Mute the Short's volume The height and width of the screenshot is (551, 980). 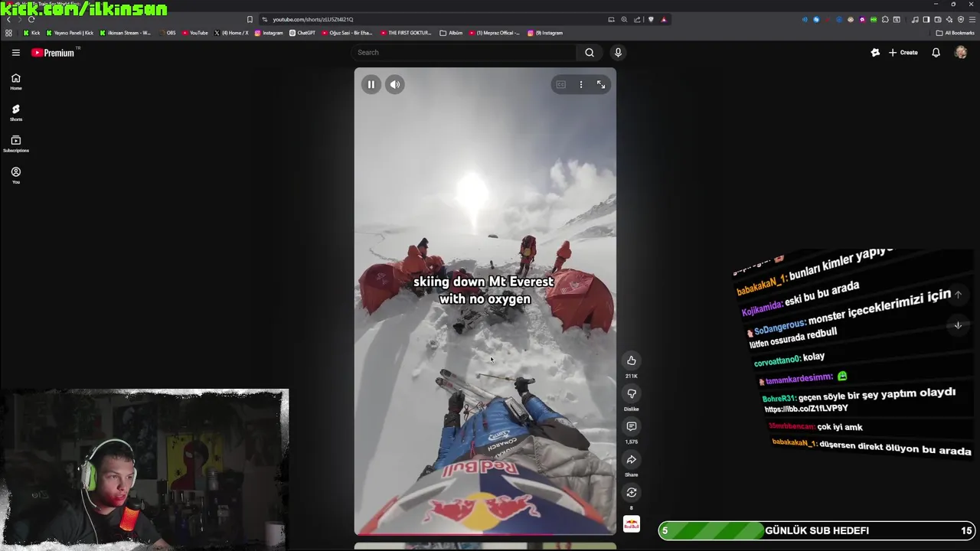pos(395,85)
